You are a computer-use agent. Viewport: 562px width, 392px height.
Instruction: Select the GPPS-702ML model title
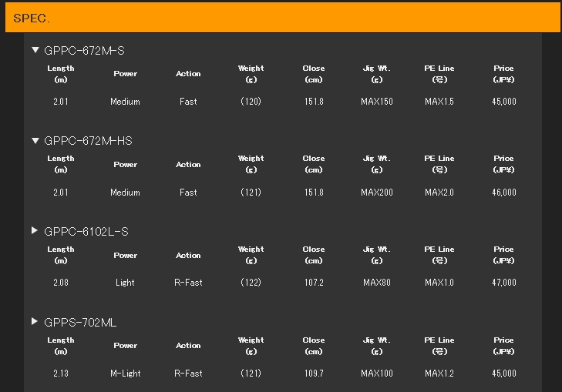(x=80, y=323)
